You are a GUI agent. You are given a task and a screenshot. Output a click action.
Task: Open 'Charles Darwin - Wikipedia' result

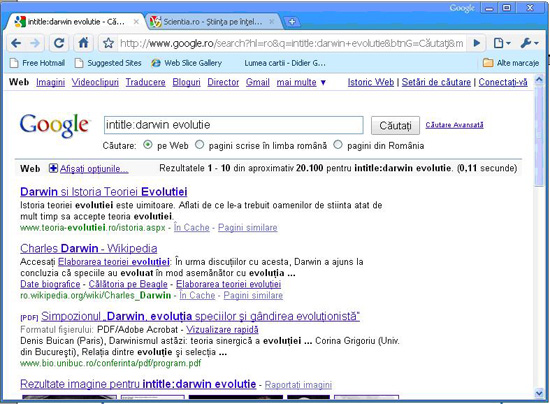point(89,248)
